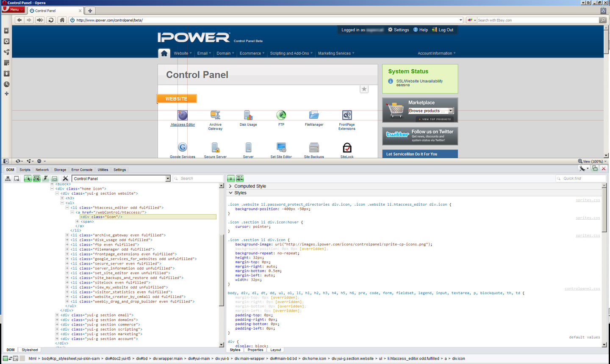Click the Dragonfly remove/X tools icon
The height and width of the screenshot is (364, 610).
pos(65,179)
